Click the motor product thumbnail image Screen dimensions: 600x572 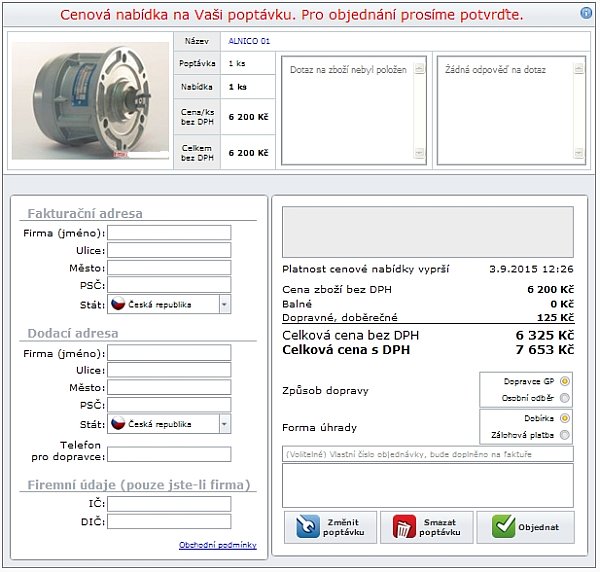point(92,100)
